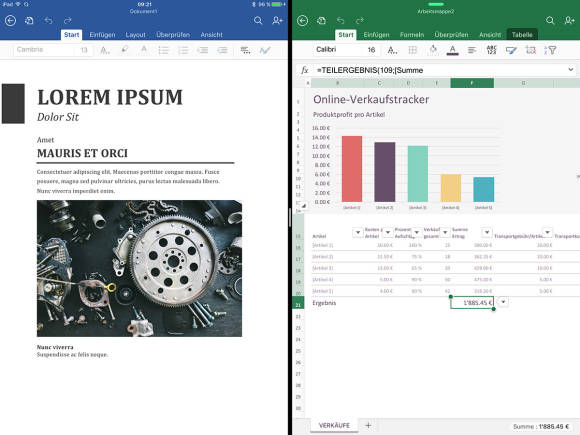Select the car parts image in Word
Image resolution: width=580 pixels, height=435 pixels.
[x=139, y=269]
